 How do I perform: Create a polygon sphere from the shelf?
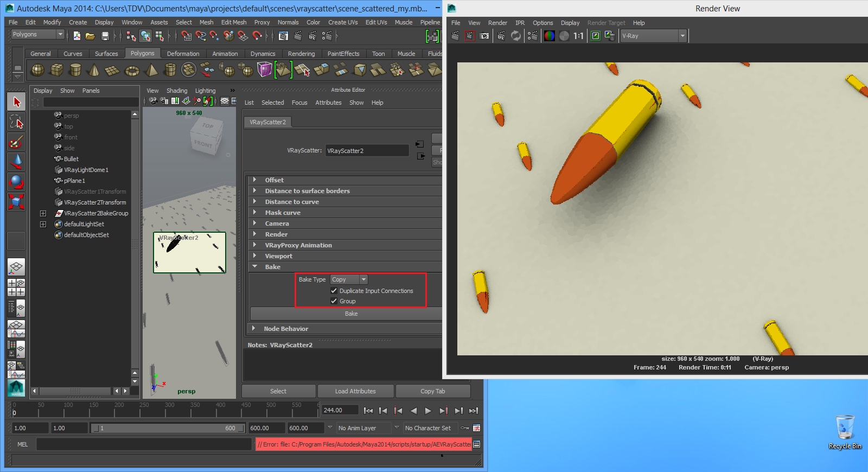coord(38,69)
